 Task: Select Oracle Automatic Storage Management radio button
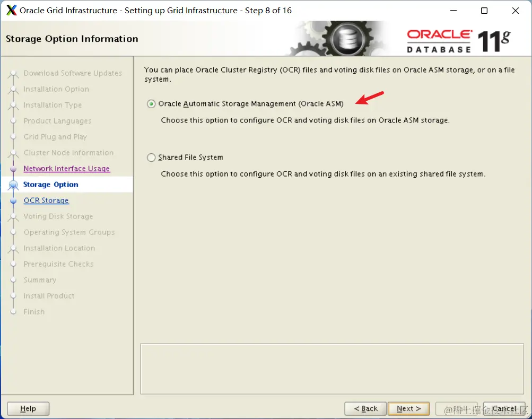[151, 104]
